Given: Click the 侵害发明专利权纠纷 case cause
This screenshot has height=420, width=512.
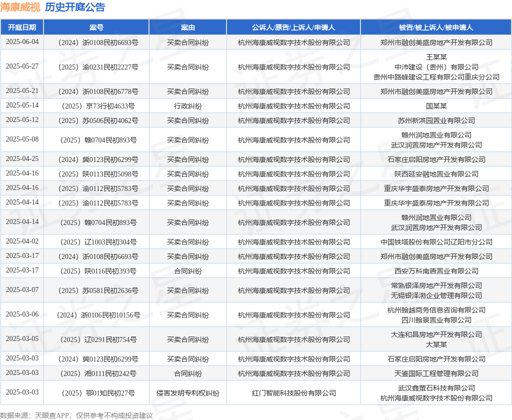Looking at the screenshot, I should 188,393.
